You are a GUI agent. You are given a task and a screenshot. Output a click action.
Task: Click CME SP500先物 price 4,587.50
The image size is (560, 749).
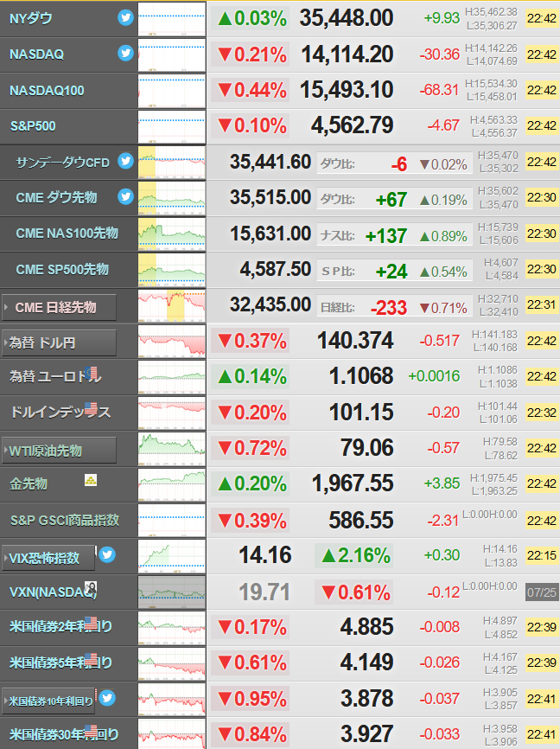click(x=276, y=269)
